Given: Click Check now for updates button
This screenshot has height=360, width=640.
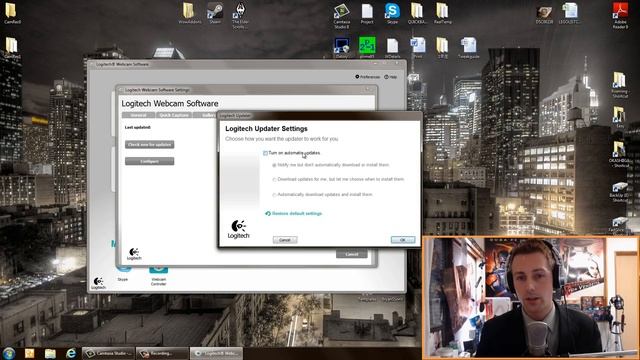Looking at the screenshot, I should 149,144.
